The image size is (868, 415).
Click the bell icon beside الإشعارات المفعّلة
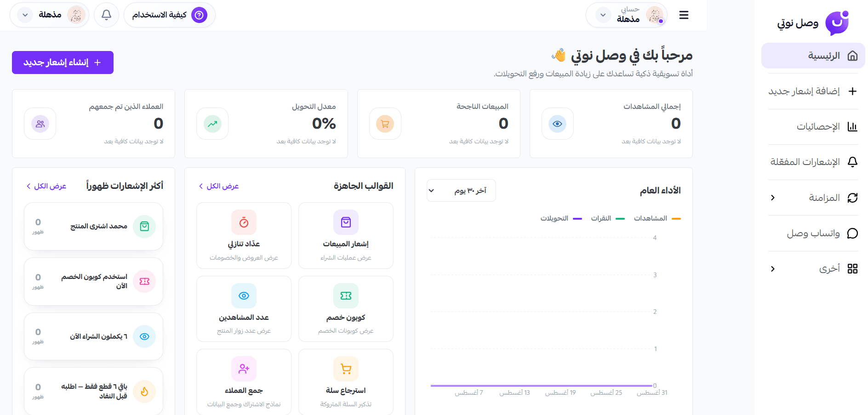pos(852,162)
